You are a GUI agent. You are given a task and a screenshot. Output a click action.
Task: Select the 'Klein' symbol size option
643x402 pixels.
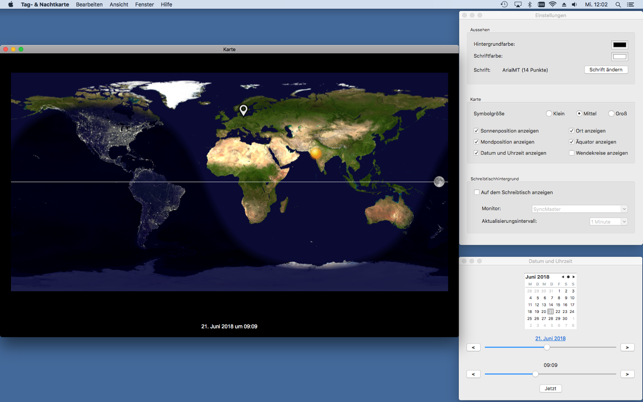(x=549, y=114)
